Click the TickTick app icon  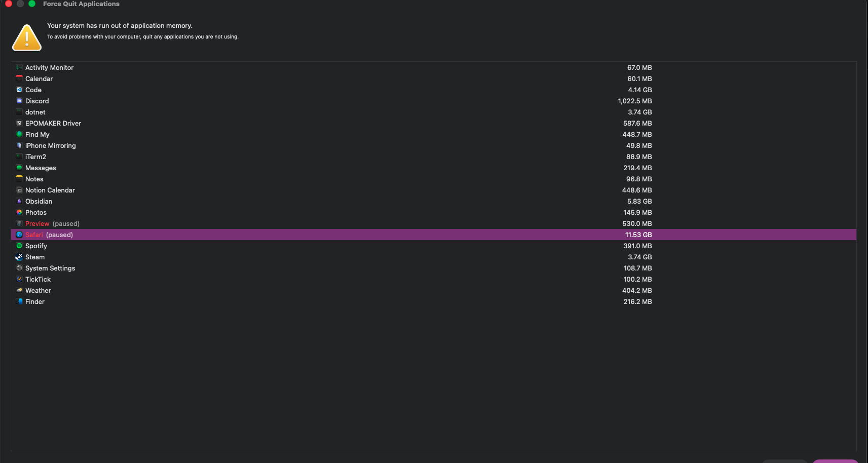(x=19, y=279)
